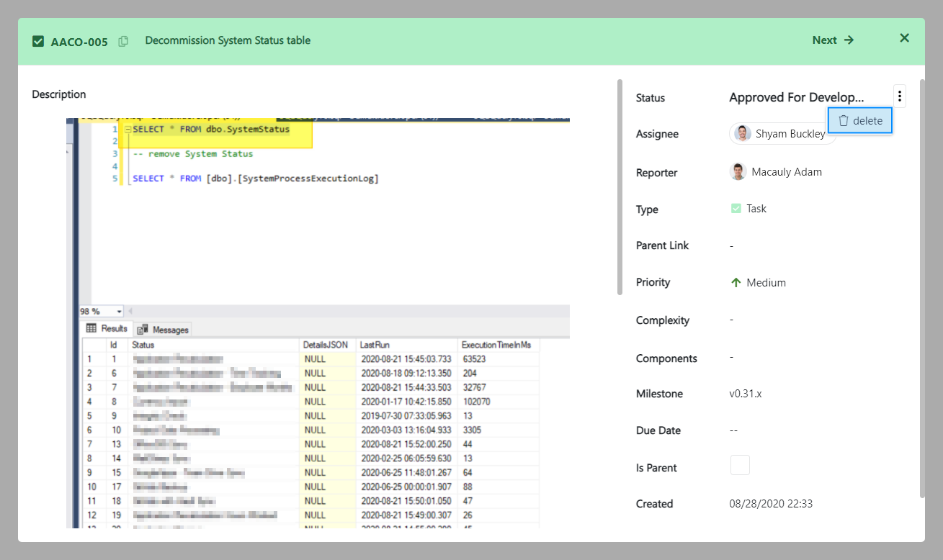The image size is (943, 560).
Task: Click Macauly Adam's reporter avatar
Action: click(738, 172)
